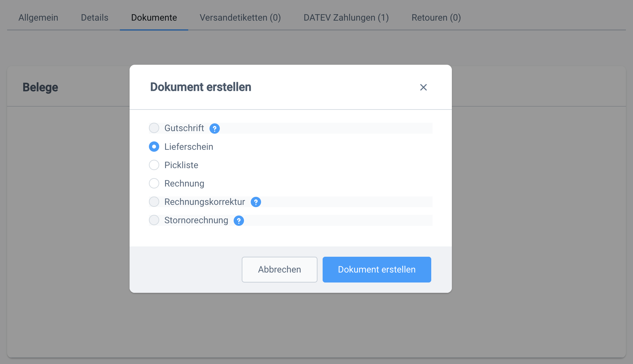Switch to the Allgemein tab
This screenshot has height=364, width=633.
click(38, 18)
